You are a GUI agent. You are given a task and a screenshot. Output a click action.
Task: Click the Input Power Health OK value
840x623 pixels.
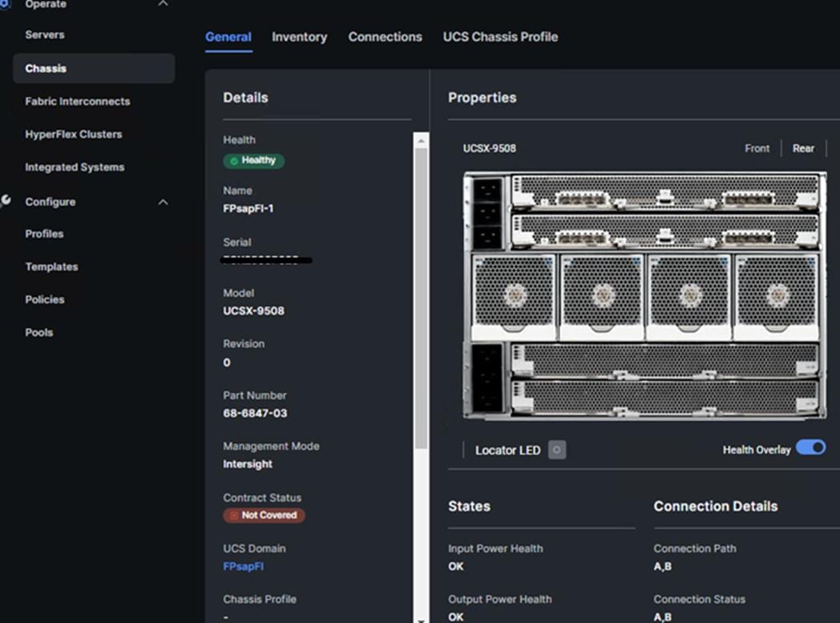pos(456,567)
